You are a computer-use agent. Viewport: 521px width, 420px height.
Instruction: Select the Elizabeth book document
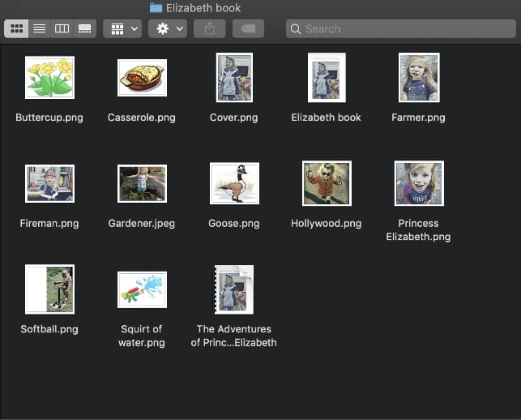[327, 78]
